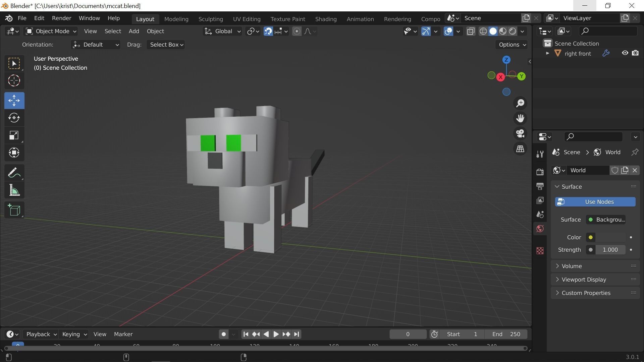Open Select Box drag dropdown
Viewport: 644px width, 362px height.
pyautogui.click(x=166, y=45)
